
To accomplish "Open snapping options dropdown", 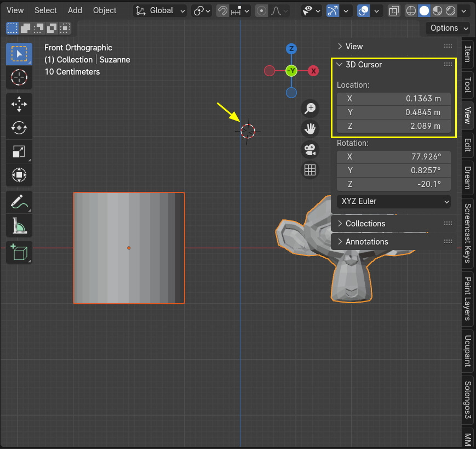I will tap(240, 11).
